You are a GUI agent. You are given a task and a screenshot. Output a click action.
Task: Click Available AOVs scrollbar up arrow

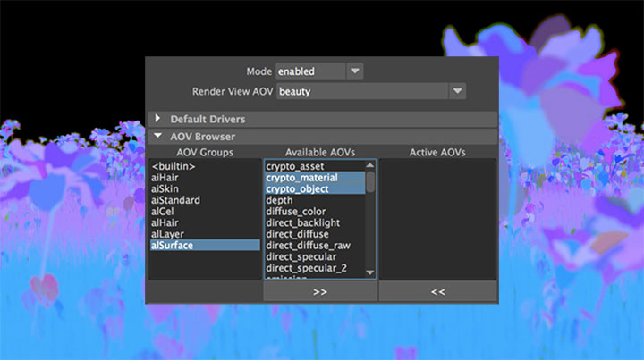[370, 164]
